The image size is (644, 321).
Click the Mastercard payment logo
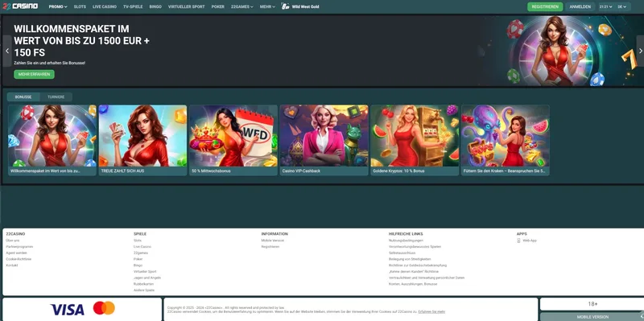click(x=104, y=308)
